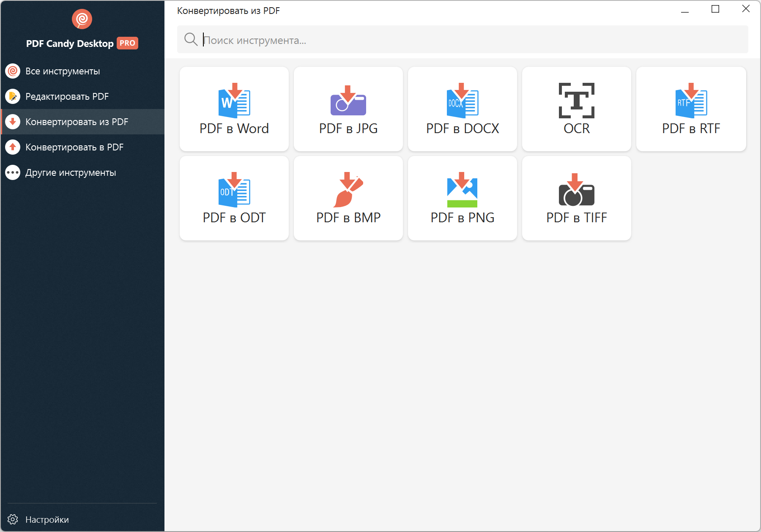
Task: Click the Конвертировать из PDF window title
Action: coord(228,11)
